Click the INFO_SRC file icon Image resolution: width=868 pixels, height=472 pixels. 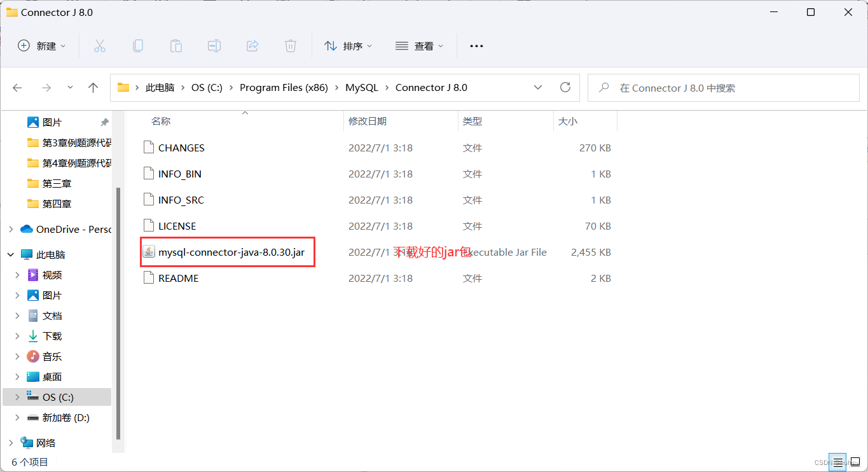(x=149, y=200)
